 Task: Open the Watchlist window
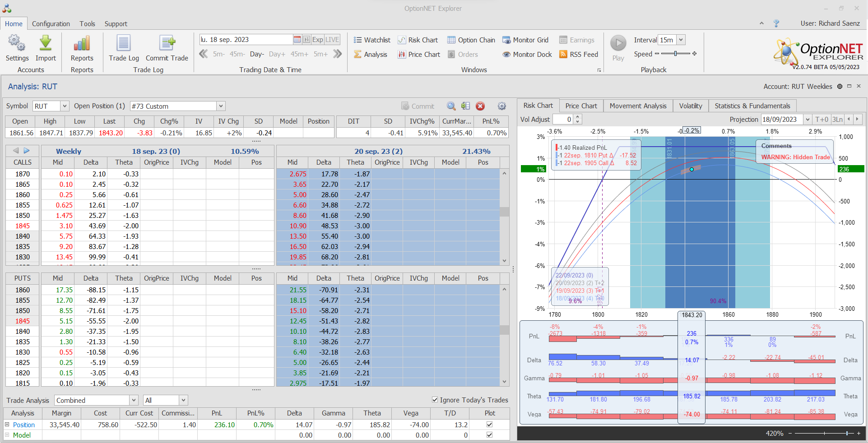click(x=372, y=40)
